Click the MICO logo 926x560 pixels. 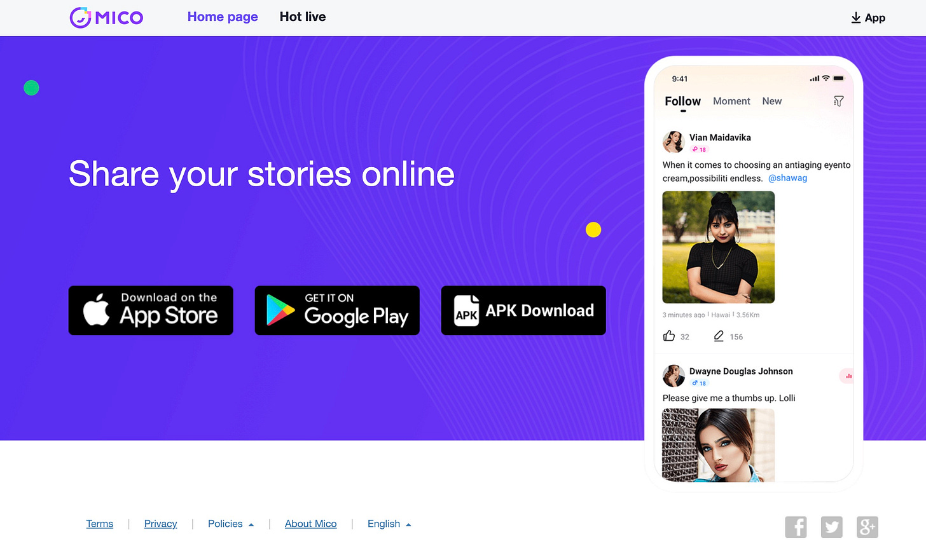pyautogui.click(x=106, y=17)
